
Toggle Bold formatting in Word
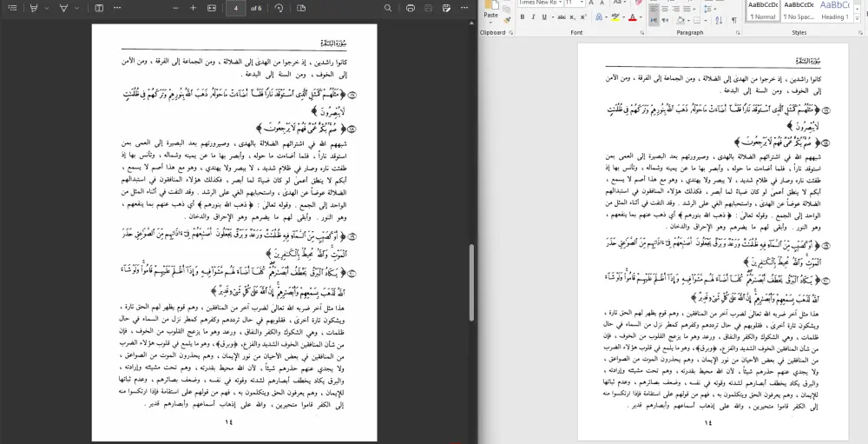tap(522, 17)
